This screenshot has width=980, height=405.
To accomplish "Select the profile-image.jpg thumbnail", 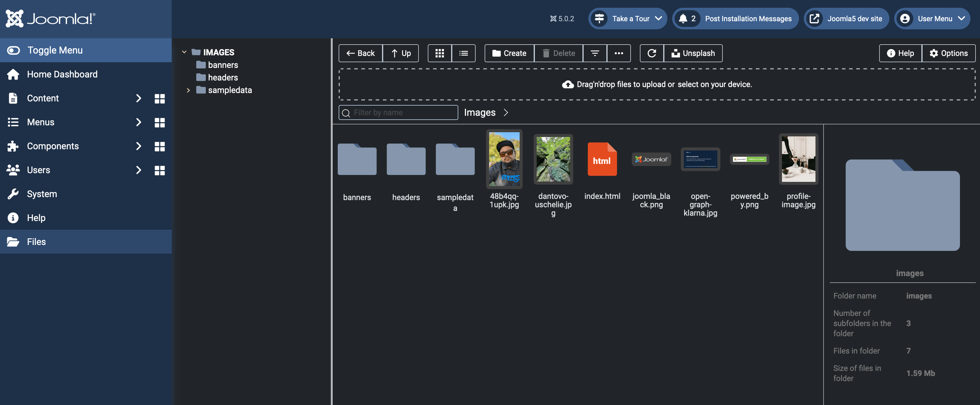I will pos(798,159).
